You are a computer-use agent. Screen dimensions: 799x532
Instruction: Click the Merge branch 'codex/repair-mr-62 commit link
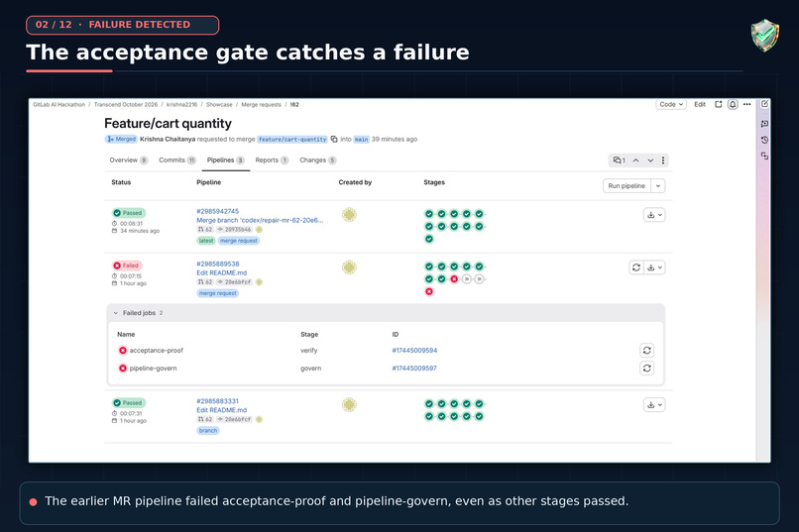[260, 221]
